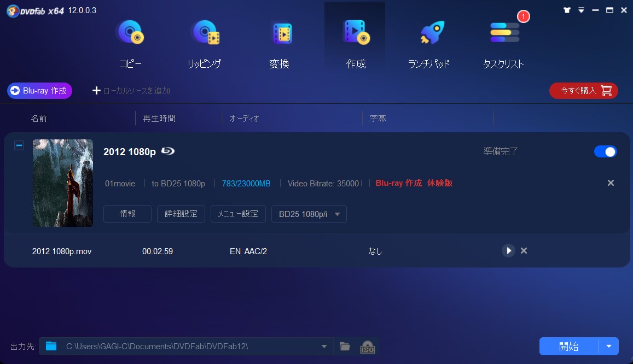Open the ランチパッド launchpad

coord(428,44)
